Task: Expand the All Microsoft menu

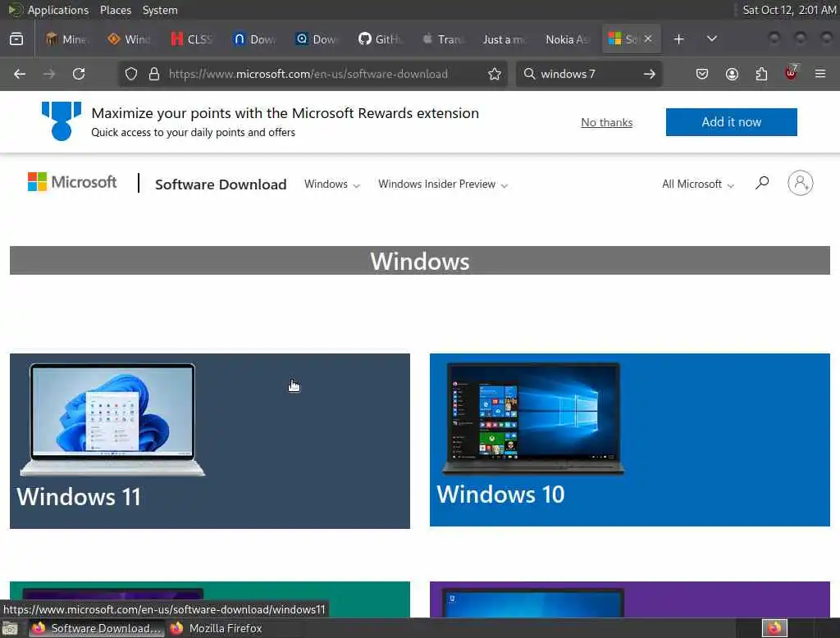Action: coord(698,185)
